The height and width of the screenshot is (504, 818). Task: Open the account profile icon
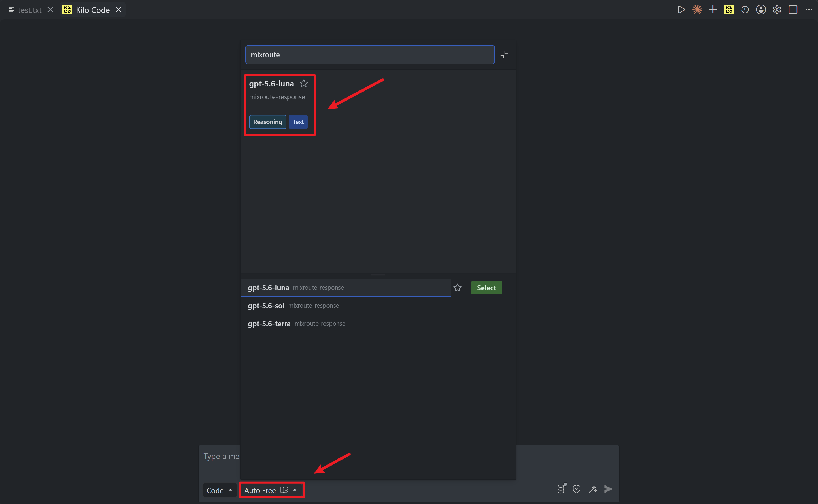761,10
